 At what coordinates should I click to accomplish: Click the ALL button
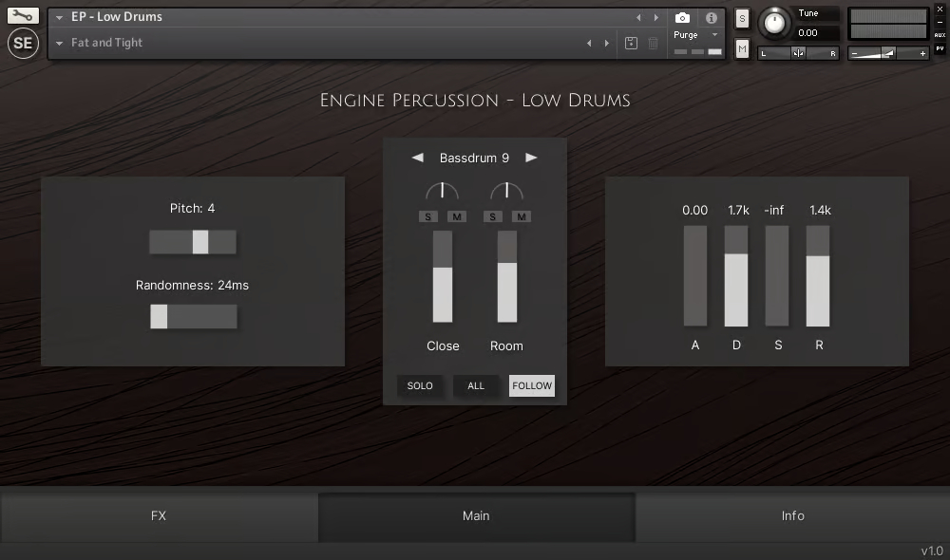(x=476, y=385)
